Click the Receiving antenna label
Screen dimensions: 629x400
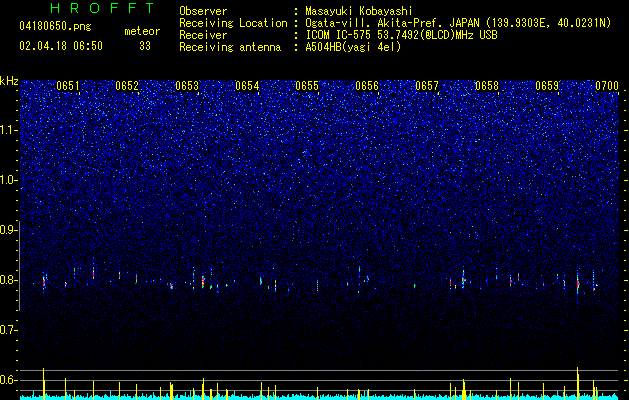230,47
